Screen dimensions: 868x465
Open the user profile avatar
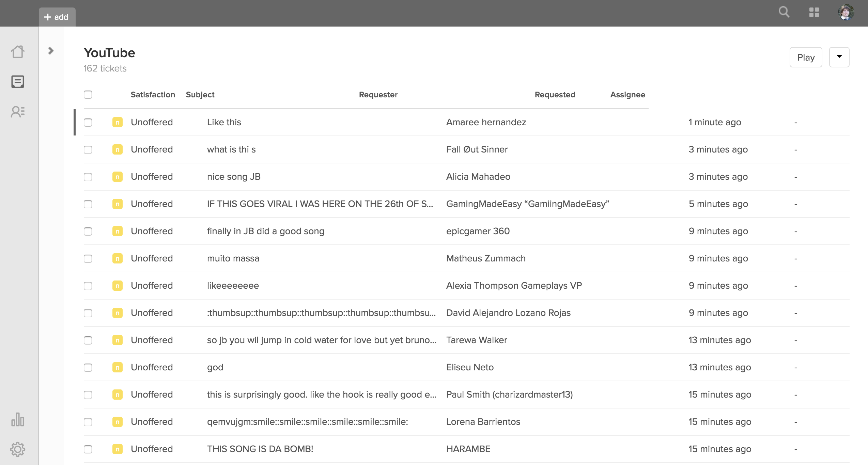coord(846,12)
